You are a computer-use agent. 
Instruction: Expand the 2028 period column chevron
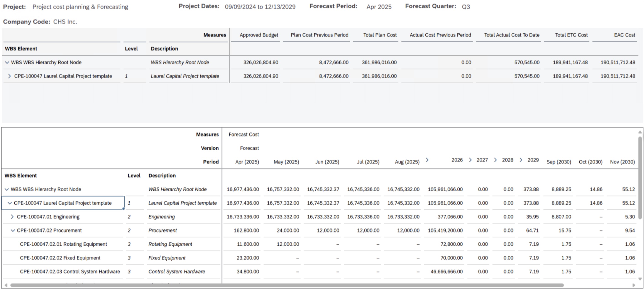[x=495, y=160]
